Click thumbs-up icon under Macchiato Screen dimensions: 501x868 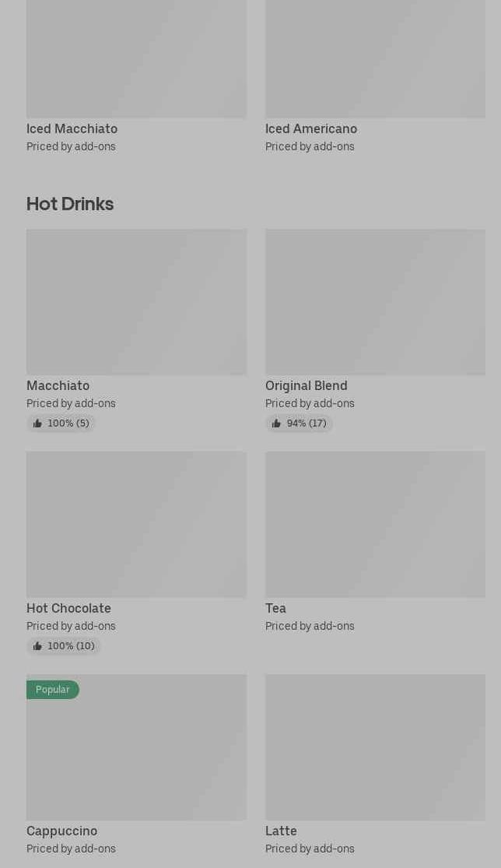pyautogui.click(x=37, y=423)
